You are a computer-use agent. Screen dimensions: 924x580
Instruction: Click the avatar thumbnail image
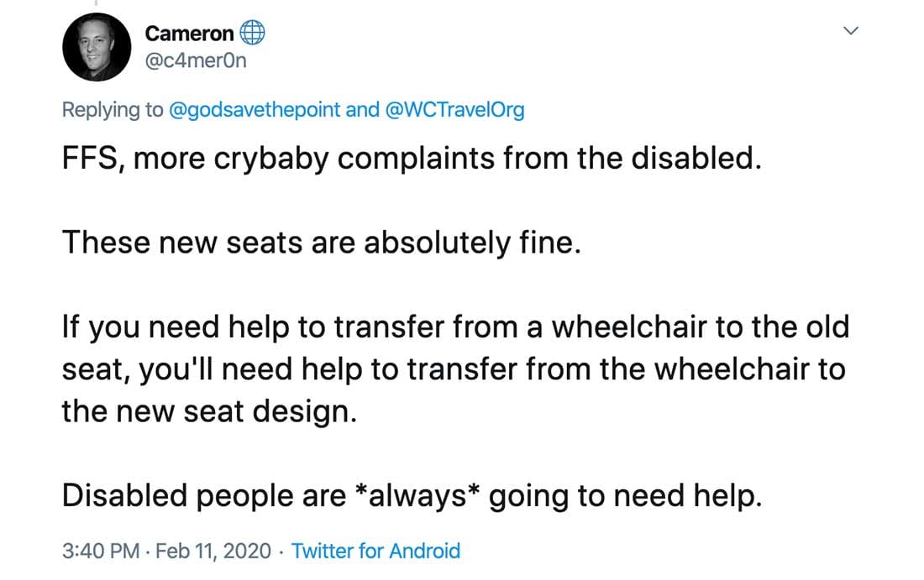pos(97,47)
